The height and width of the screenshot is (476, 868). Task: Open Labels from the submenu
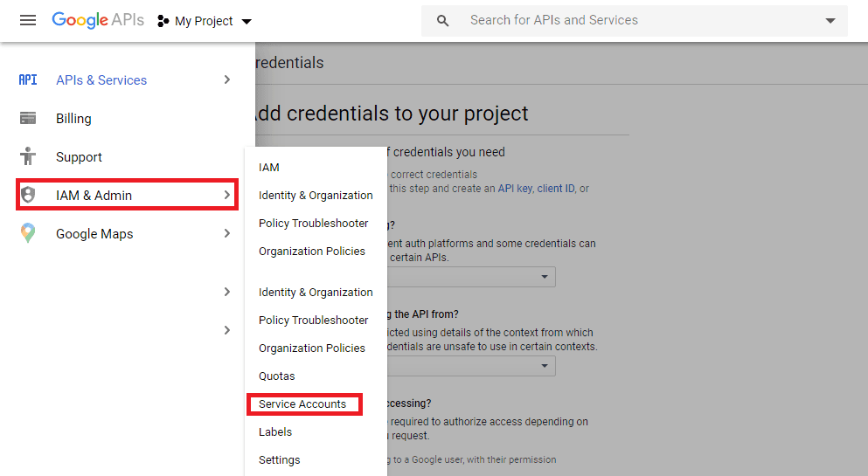(275, 431)
